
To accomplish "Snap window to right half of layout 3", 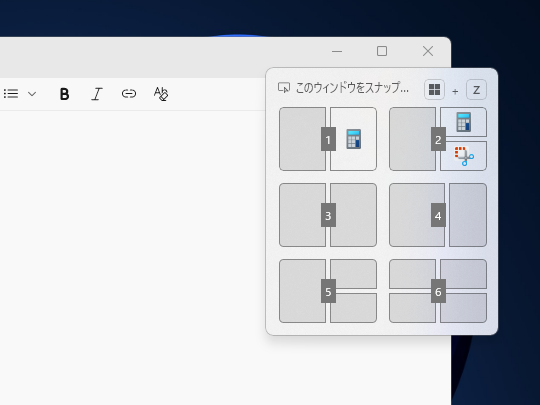I will pos(354,215).
